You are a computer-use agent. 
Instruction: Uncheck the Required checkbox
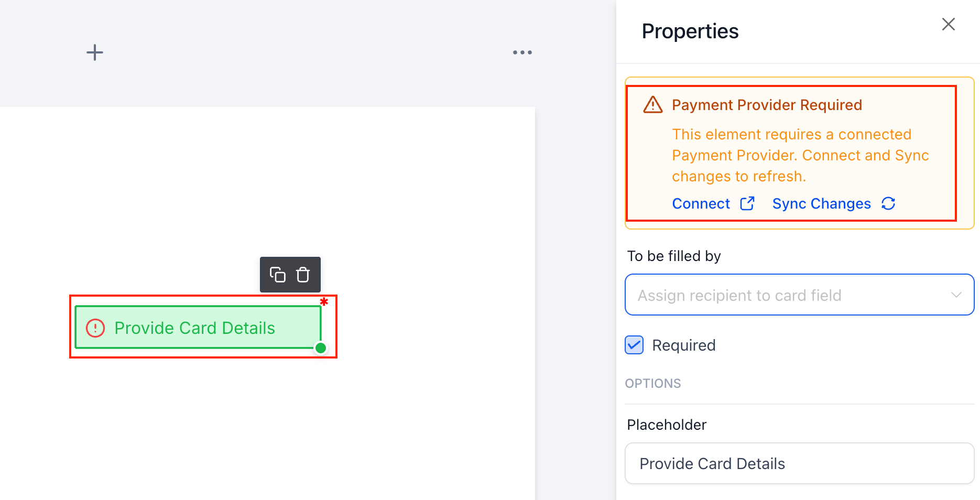coord(634,345)
